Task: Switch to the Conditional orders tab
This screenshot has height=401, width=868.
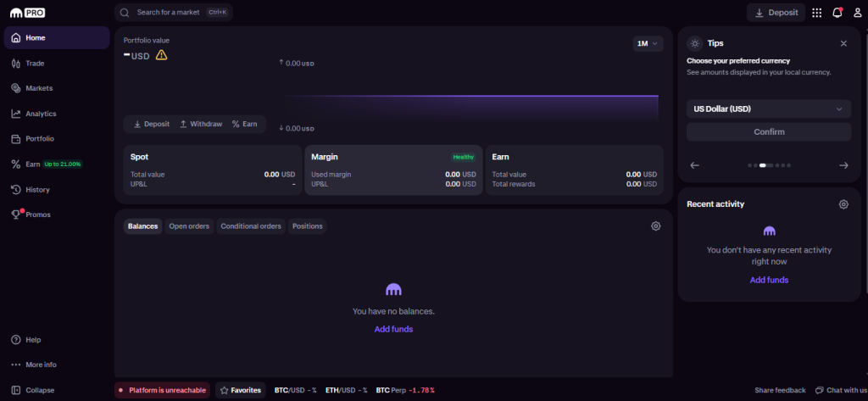Action: (251, 226)
